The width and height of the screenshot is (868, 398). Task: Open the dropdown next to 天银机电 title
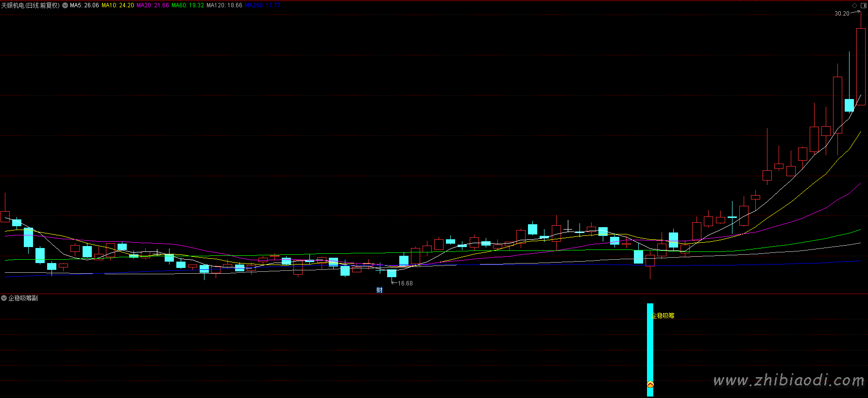click(65, 5)
